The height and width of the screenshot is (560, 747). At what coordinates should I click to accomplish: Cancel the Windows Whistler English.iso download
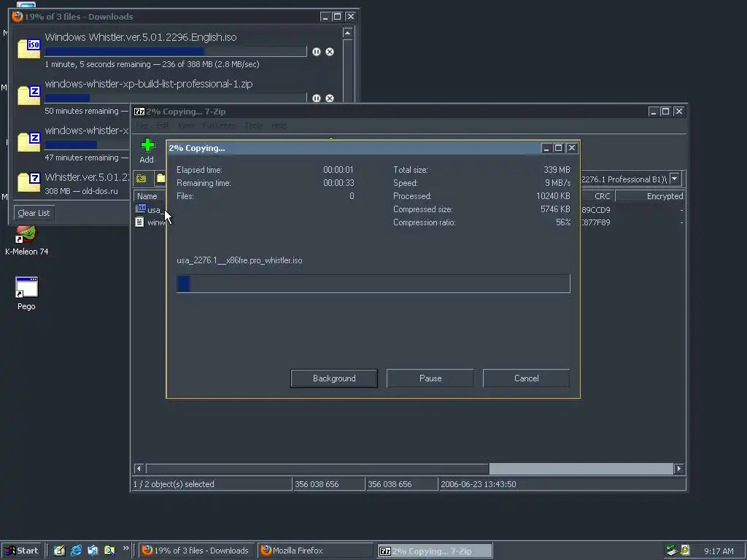[x=330, y=52]
